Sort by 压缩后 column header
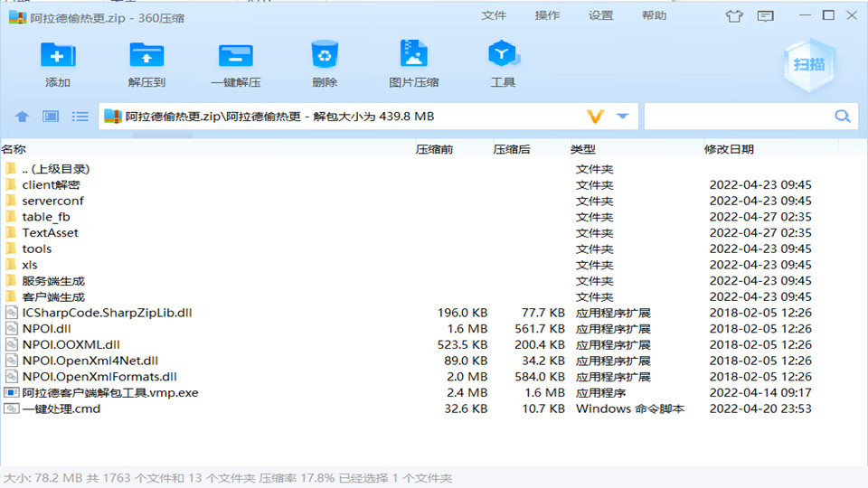Screen dimensions: 868x488 pos(512,149)
